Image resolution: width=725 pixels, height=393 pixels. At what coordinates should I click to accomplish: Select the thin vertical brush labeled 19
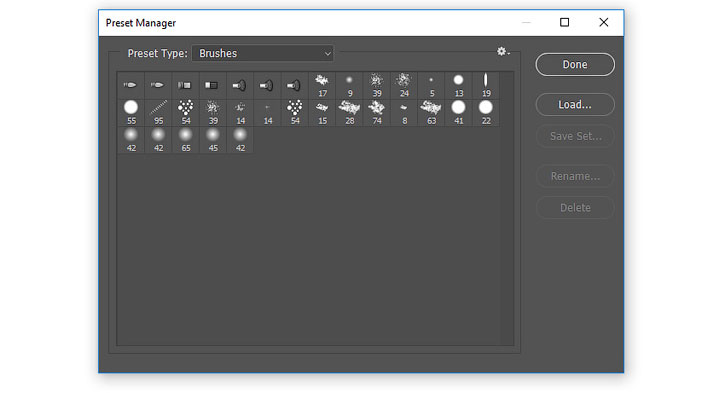click(x=486, y=86)
